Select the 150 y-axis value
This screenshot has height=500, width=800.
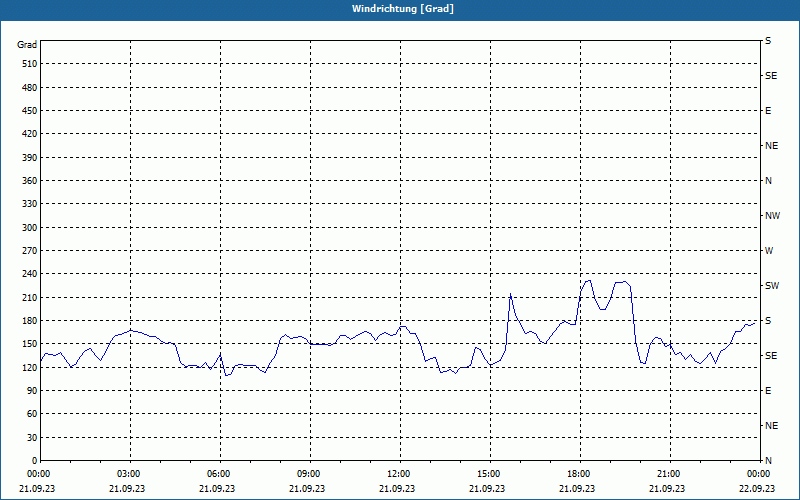coord(30,344)
